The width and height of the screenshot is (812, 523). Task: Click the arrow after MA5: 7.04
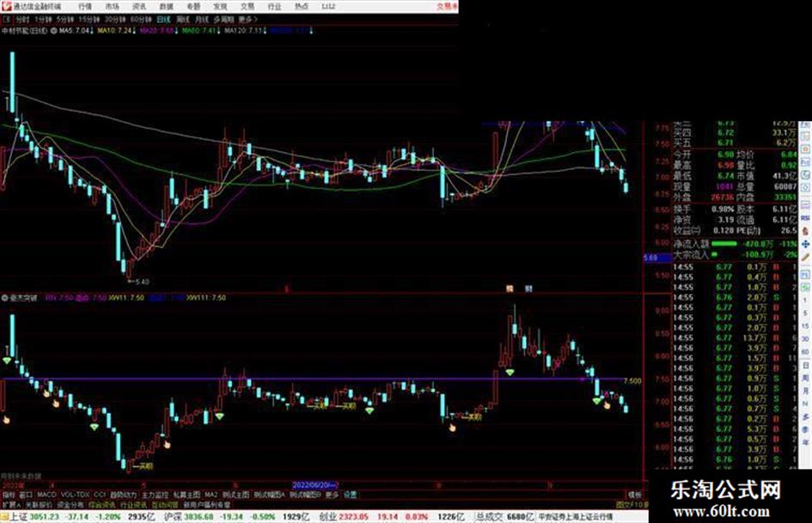[93, 31]
